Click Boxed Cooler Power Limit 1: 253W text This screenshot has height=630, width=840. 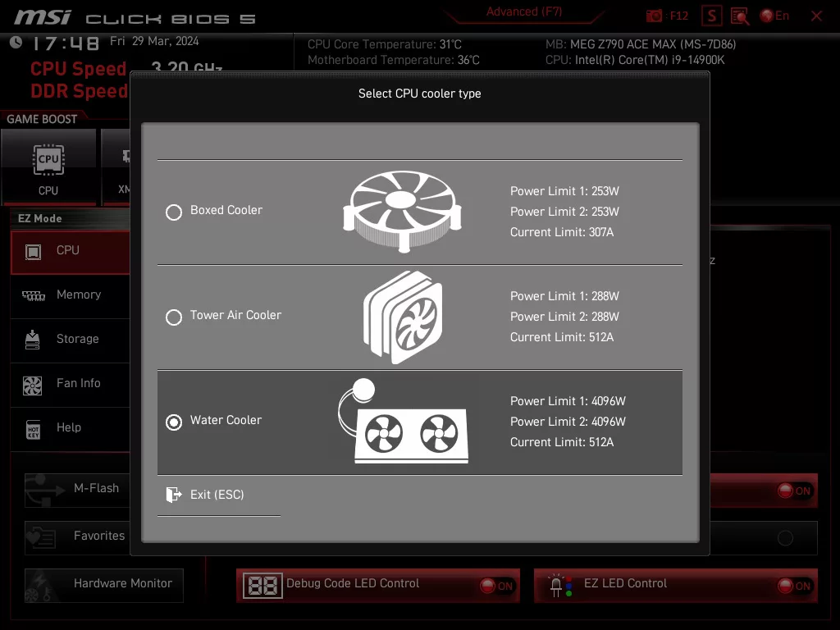pos(564,191)
